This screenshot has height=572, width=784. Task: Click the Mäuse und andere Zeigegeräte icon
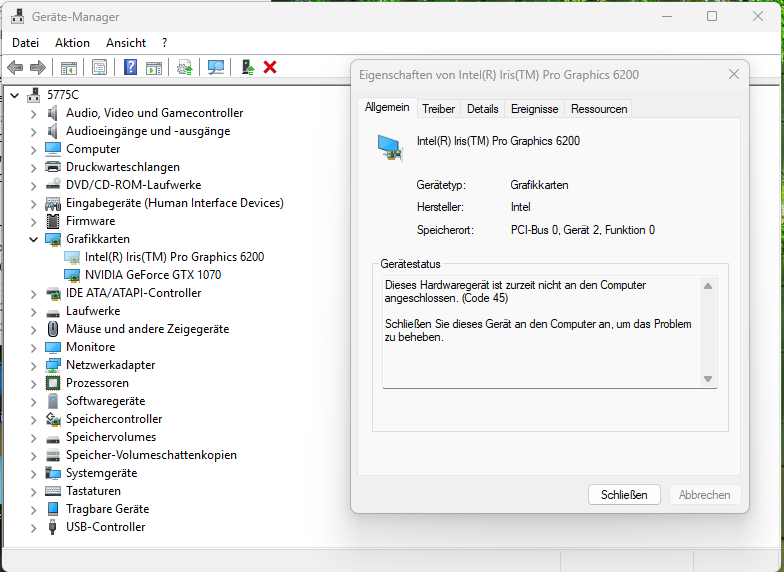click(x=52, y=328)
